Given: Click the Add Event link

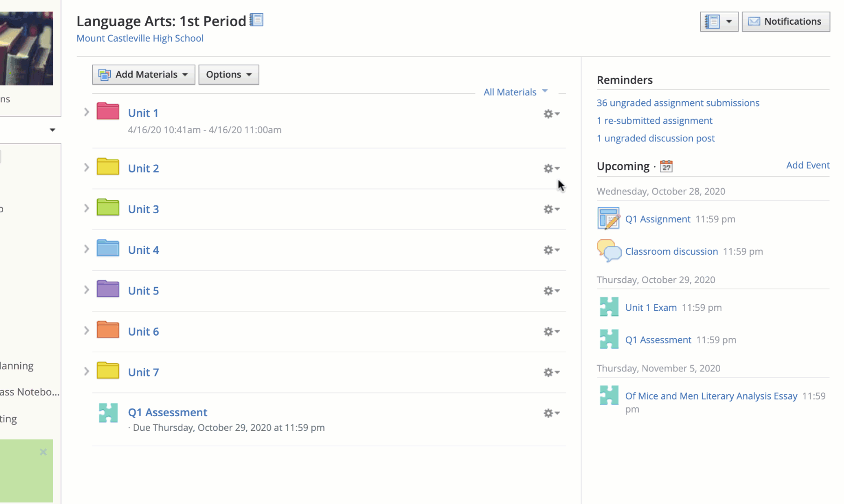Looking at the screenshot, I should [808, 165].
